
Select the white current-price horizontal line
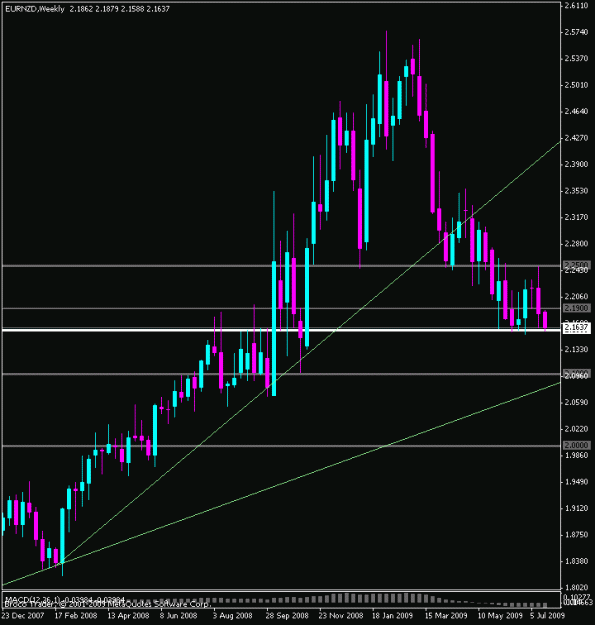281,330
